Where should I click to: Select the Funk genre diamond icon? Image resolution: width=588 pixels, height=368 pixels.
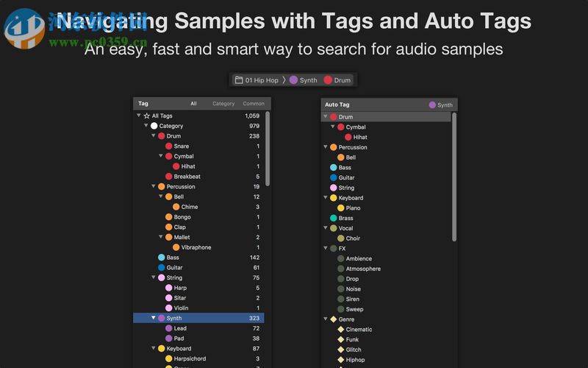point(340,339)
